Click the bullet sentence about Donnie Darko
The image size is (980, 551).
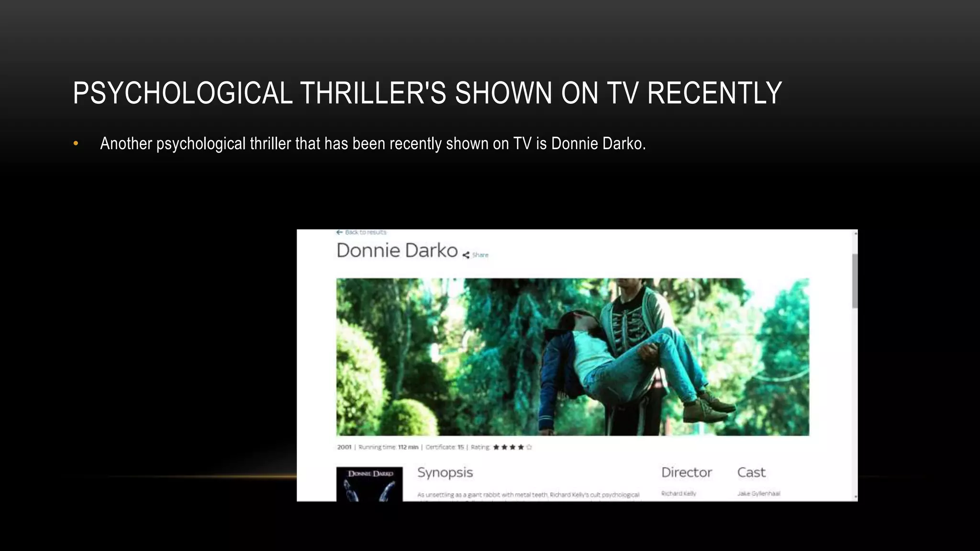point(373,143)
